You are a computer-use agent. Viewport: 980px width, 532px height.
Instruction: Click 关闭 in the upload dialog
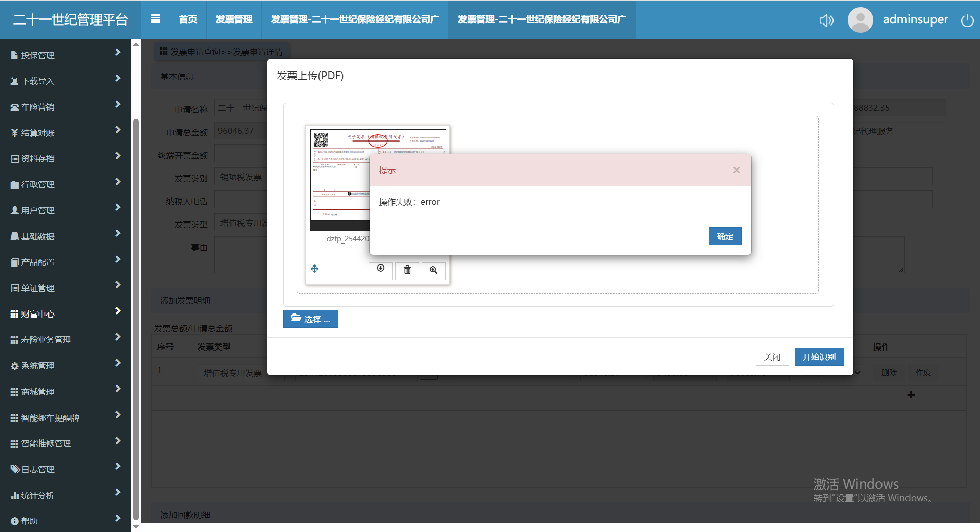772,357
